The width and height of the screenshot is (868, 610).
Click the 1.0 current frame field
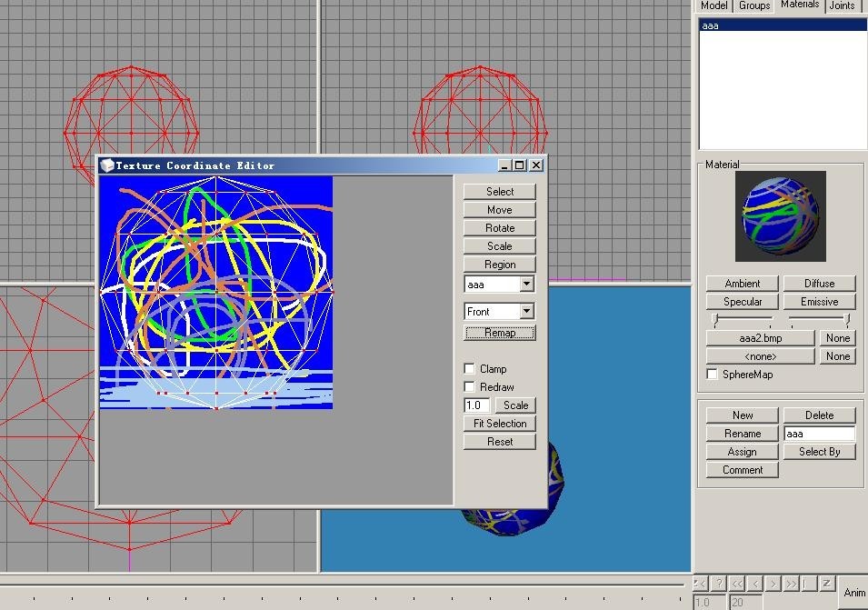709,602
